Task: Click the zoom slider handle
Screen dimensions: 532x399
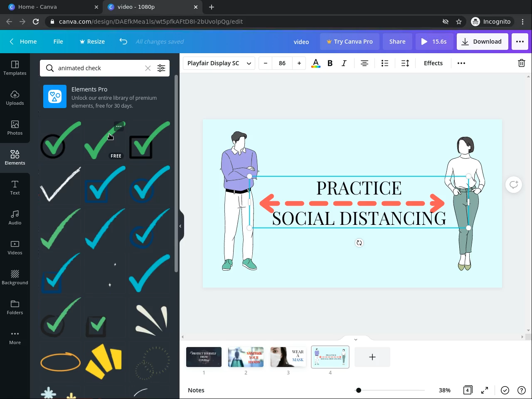Action: coord(359,390)
